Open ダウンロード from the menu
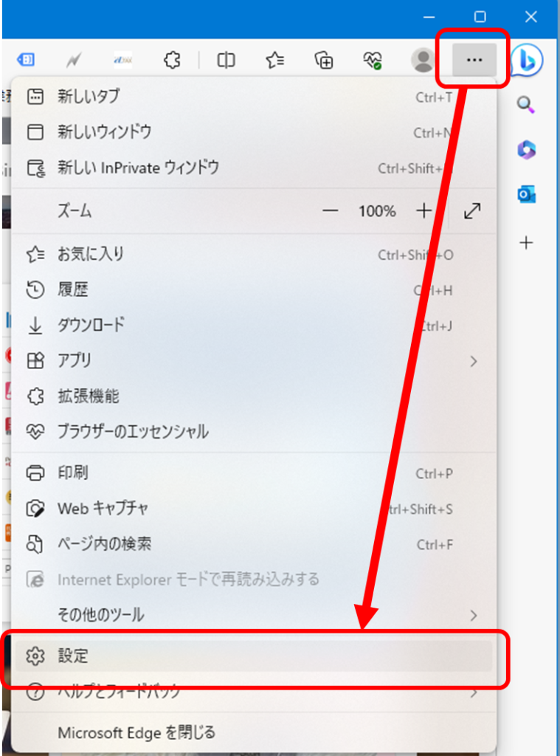 [254, 326]
